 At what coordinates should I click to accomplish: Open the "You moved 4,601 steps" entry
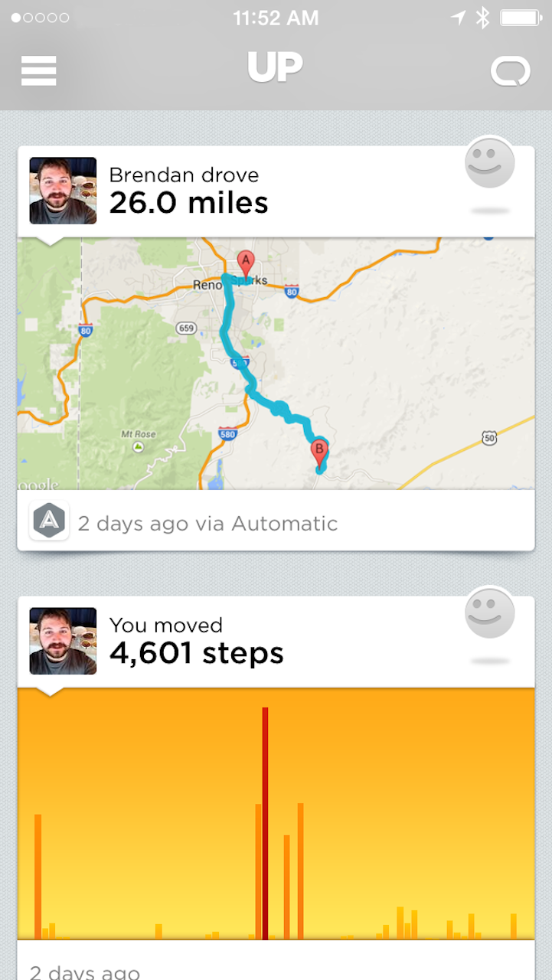196,642
